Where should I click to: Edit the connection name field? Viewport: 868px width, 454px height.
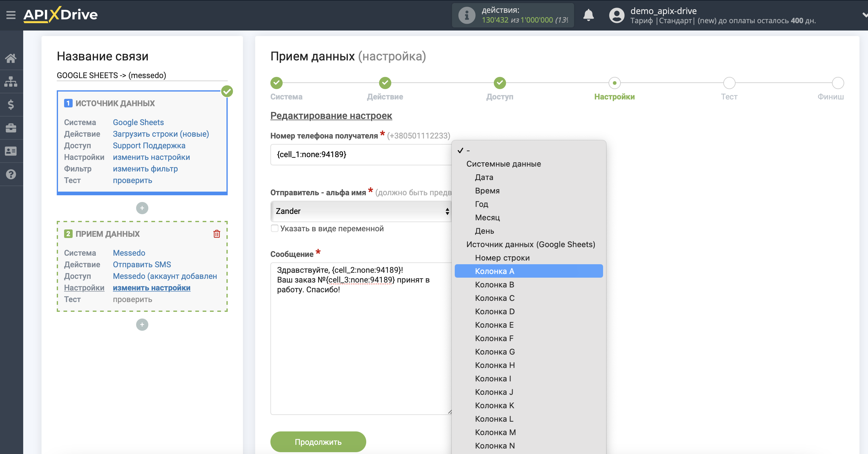point(142,75)
